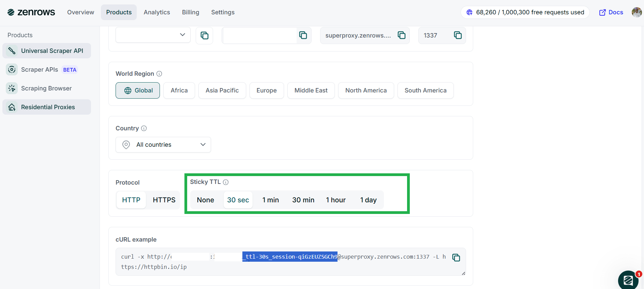Switch protocol to HTTPS

164,200
